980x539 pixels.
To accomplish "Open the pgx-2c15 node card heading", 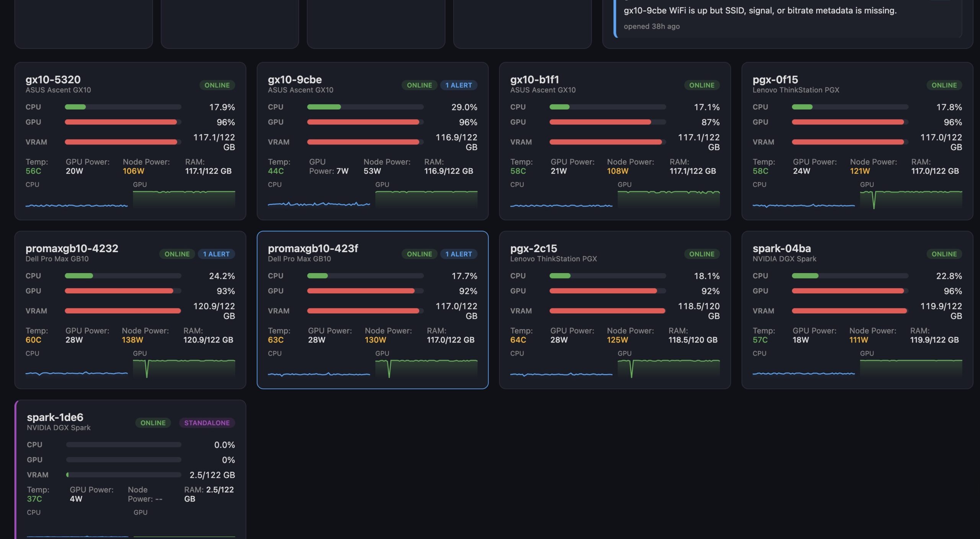I will 533,249.
